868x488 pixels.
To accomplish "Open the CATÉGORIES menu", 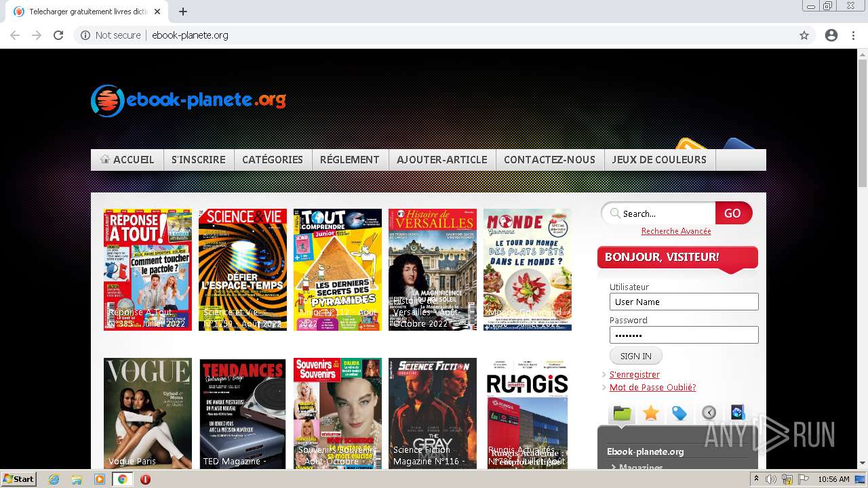I will click(x=273, y=160).
